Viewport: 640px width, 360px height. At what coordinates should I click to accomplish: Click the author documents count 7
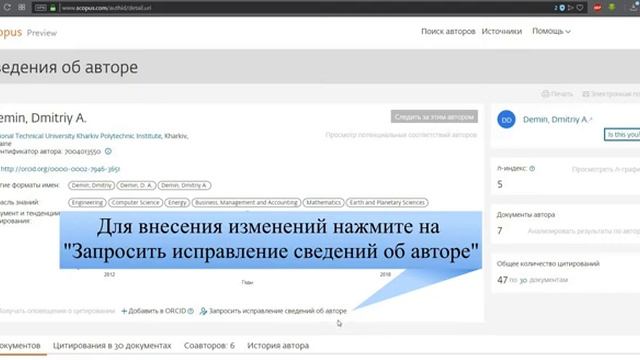click(500, 231)
